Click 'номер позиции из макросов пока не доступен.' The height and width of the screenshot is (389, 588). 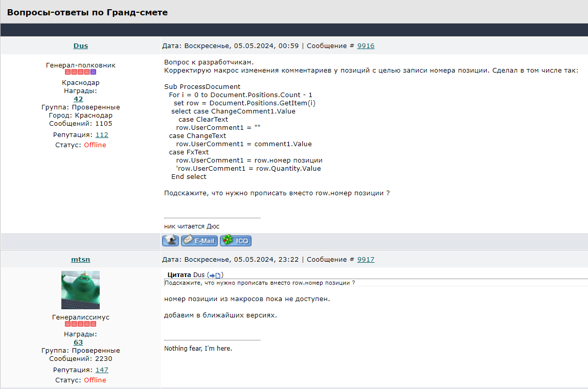pos(247,299)
